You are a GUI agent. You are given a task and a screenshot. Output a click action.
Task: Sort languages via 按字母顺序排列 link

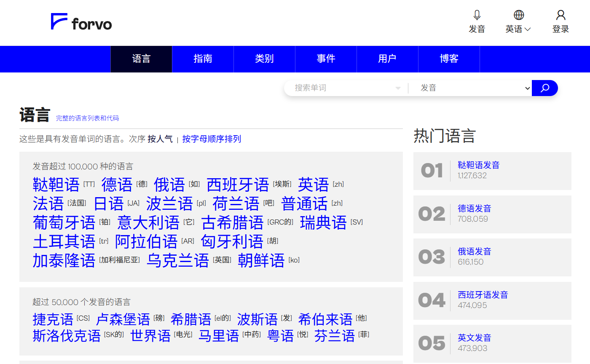coord(212,139)
